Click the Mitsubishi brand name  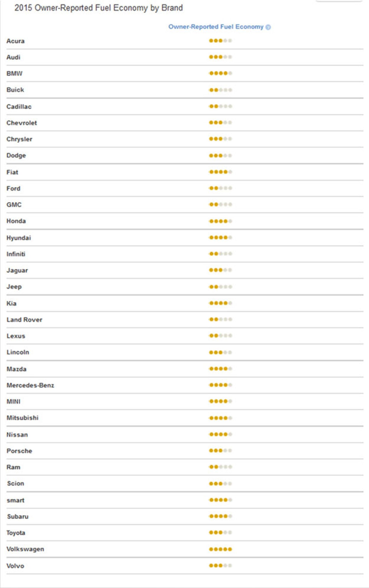(x=22, y=418)
